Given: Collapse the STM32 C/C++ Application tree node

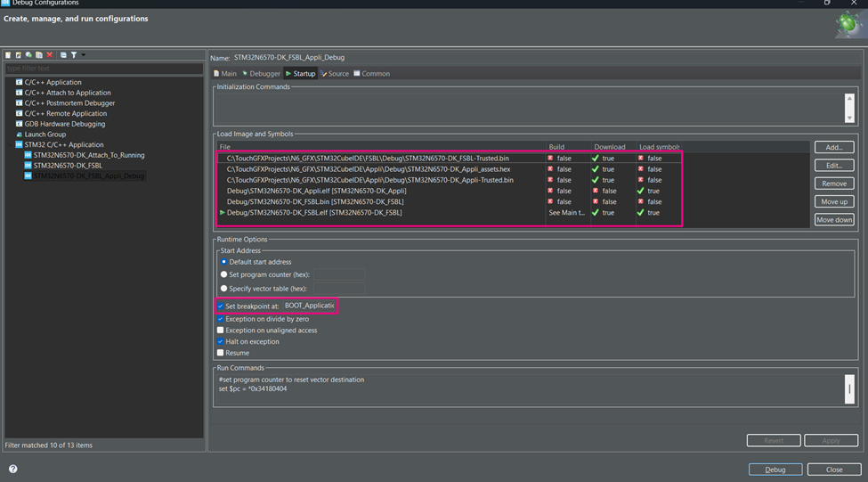Looking at the screenshot, I should tap(11, 144).
